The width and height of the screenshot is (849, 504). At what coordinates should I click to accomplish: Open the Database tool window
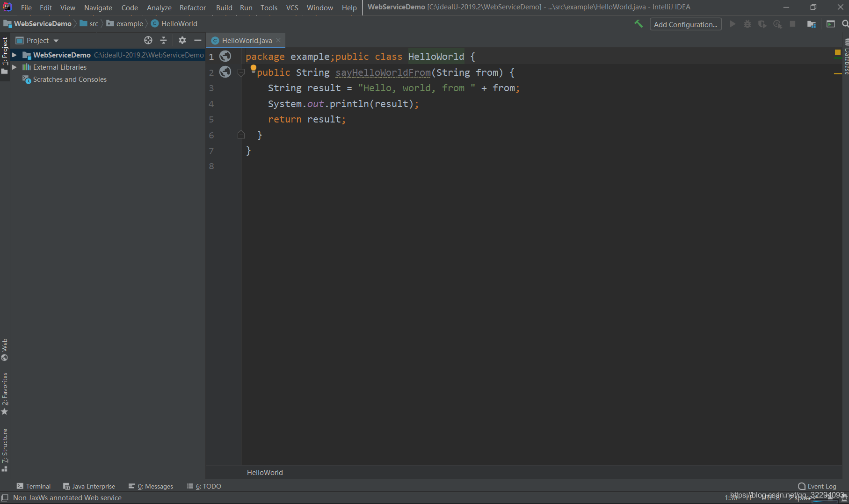846,57
